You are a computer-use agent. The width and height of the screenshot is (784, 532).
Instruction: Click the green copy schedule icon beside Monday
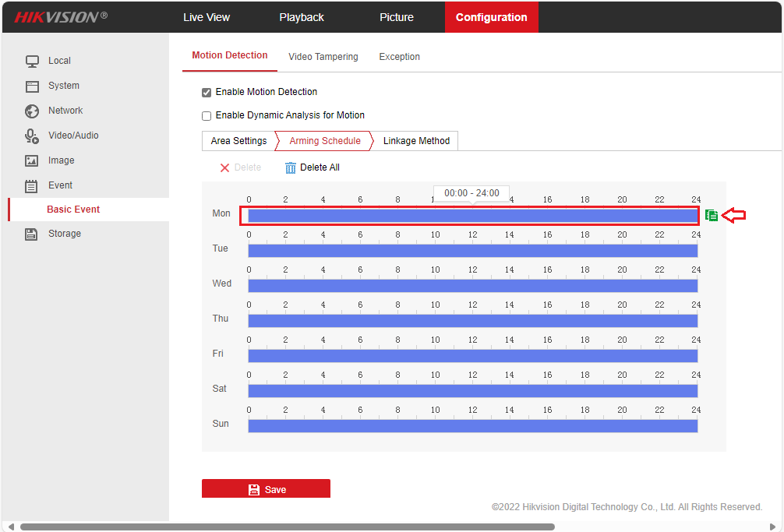[x=711, y=215]
